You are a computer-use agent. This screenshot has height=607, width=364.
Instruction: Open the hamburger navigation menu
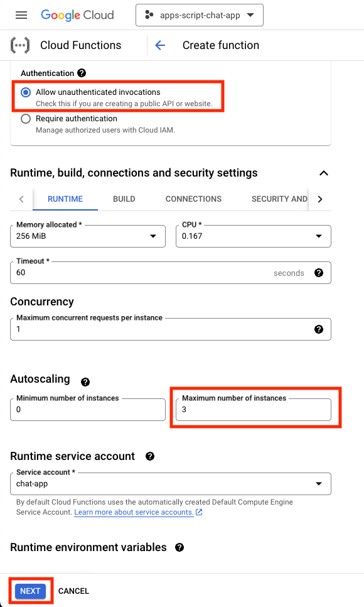tap(21, 15)
